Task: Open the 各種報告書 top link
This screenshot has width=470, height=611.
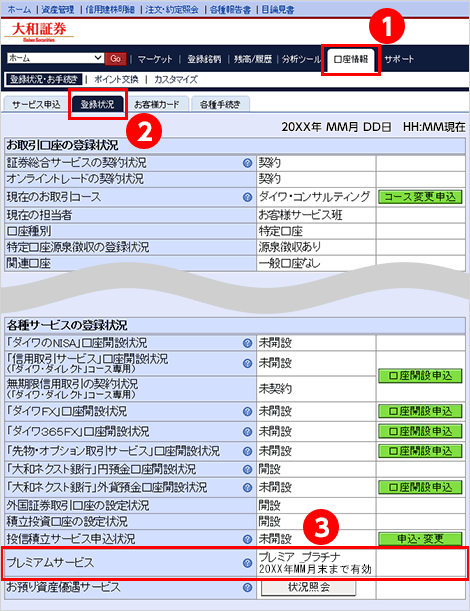Action: (230, 9)
